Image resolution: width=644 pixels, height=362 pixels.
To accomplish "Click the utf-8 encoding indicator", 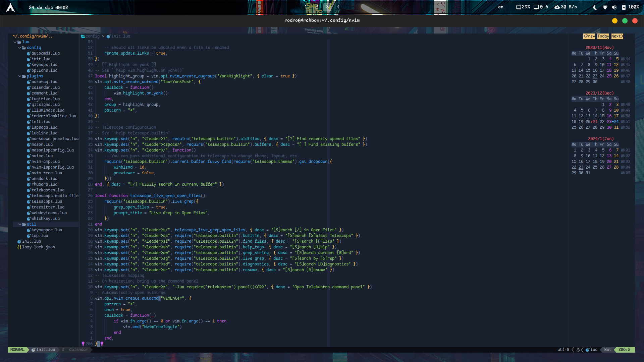I will click(563, 350).
